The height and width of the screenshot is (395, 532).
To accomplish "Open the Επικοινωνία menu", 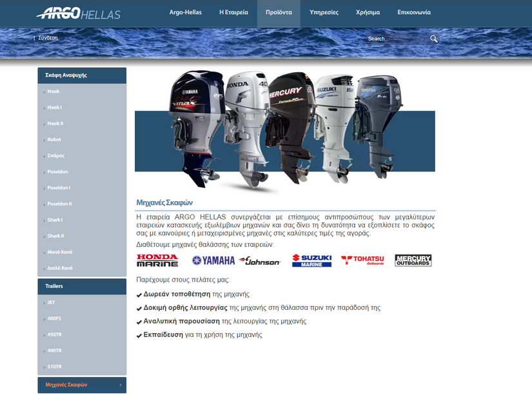I will [x=414, y=12].
